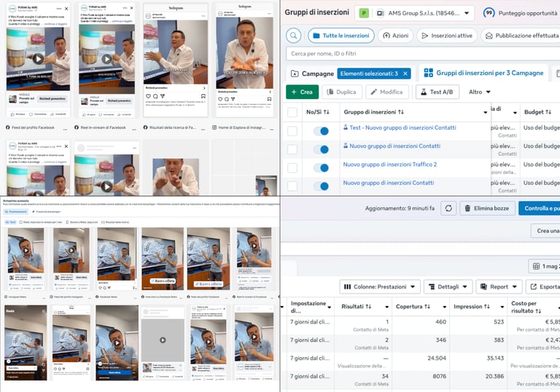Open Impression column menu arrow

point(502,307)
